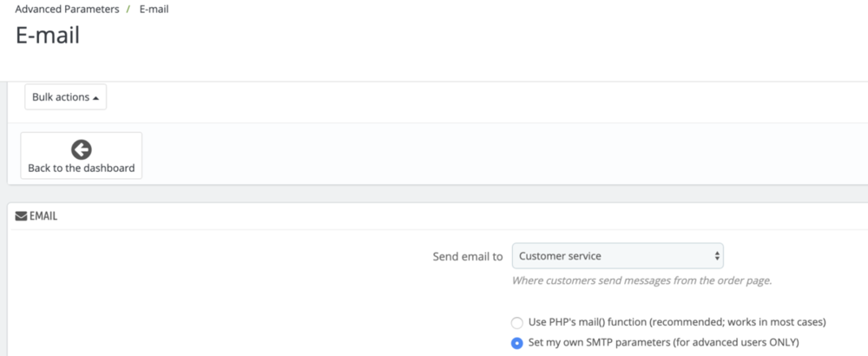Screen dimensions: 868x356
Task: Select the Set my own SMTP parameters radio
Action: click(x=517, y=342)
